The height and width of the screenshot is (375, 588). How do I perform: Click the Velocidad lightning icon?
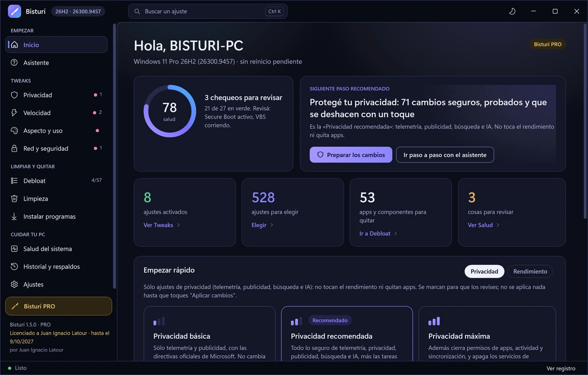click(15, 113)
